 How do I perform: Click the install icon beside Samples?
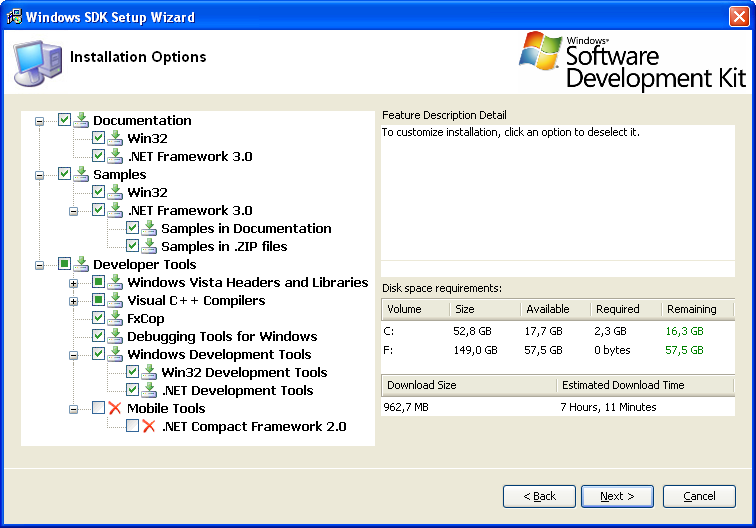[x=81, y=174]
